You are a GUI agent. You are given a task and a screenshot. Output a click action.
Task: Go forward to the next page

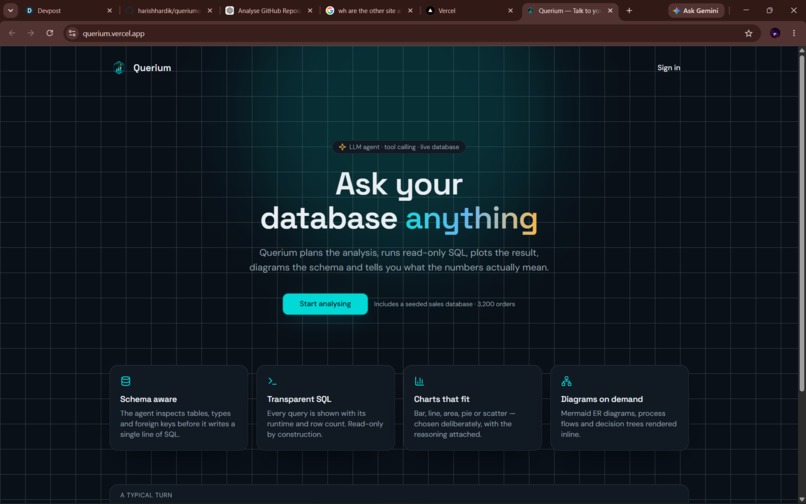click(x=31, y=33)
